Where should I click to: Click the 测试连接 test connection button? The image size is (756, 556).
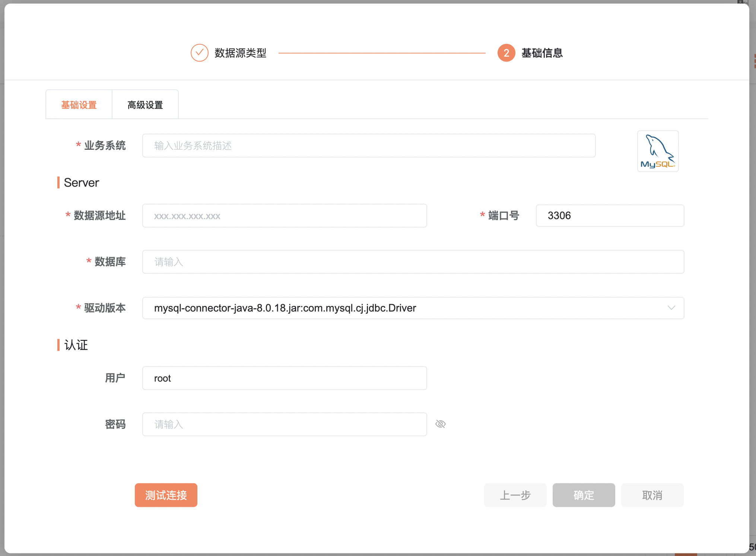pyautogui.click(x=166, y=495)
